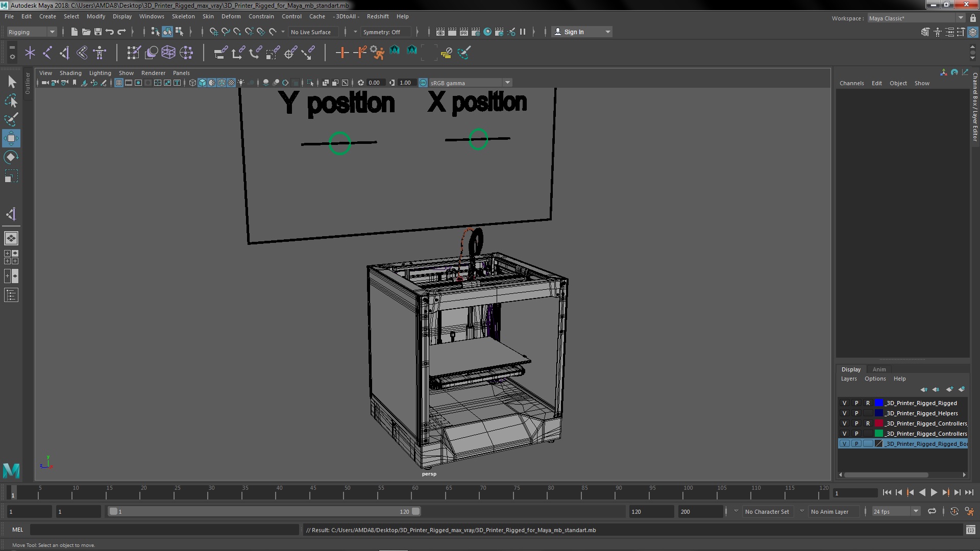Open the 24 fps framerate dropdown

point(896,511)
